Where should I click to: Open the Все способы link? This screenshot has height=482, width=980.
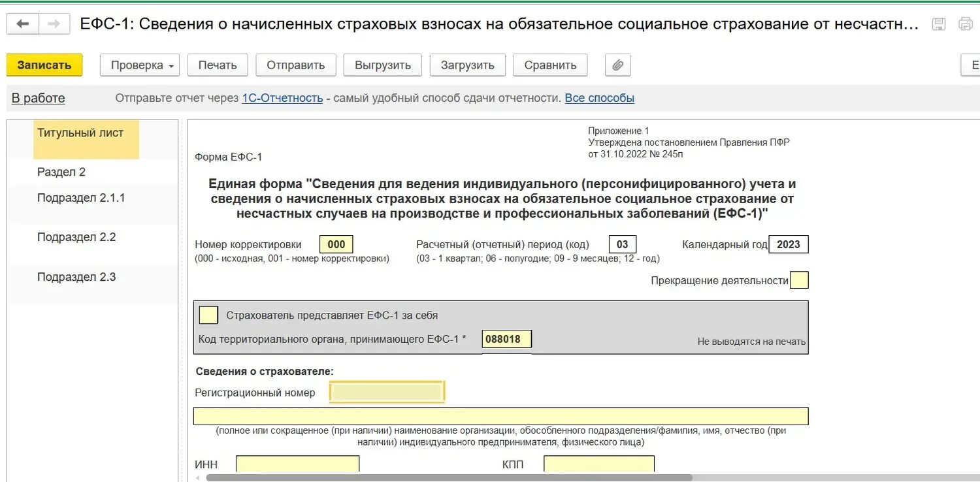click(600, 98)
